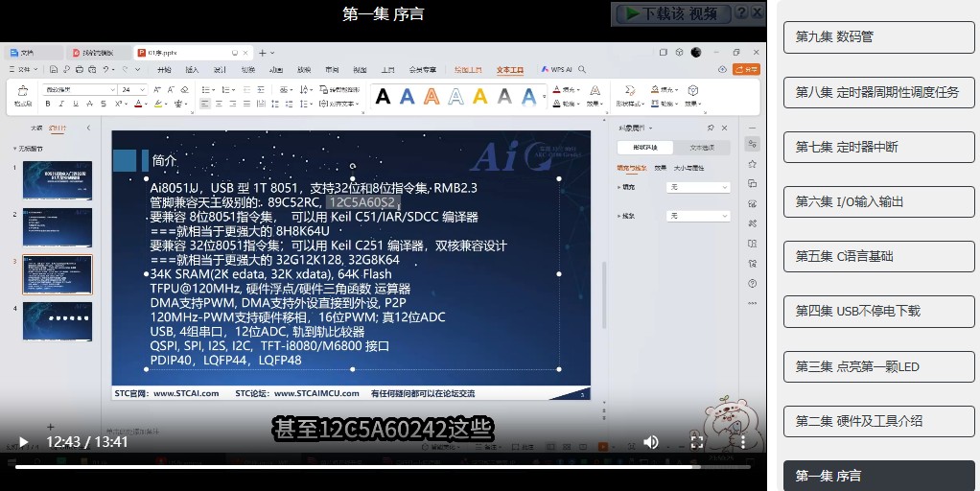The height and width of the screenshot is (491, 980).
Task: Toggle center alignment for paragraph
Action: 219,104
